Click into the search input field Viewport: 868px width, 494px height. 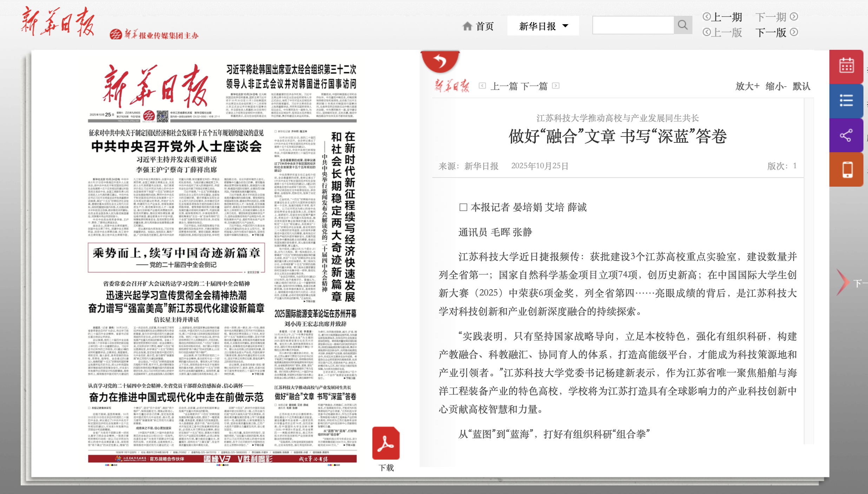pos(633,25)
